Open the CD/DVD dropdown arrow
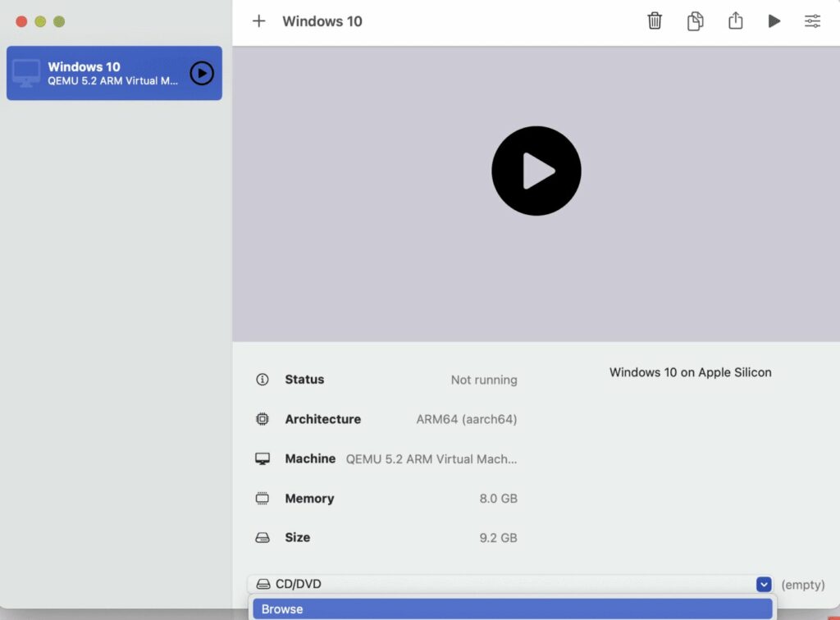This screenshot has height=620, width=840. click(764, 584)
